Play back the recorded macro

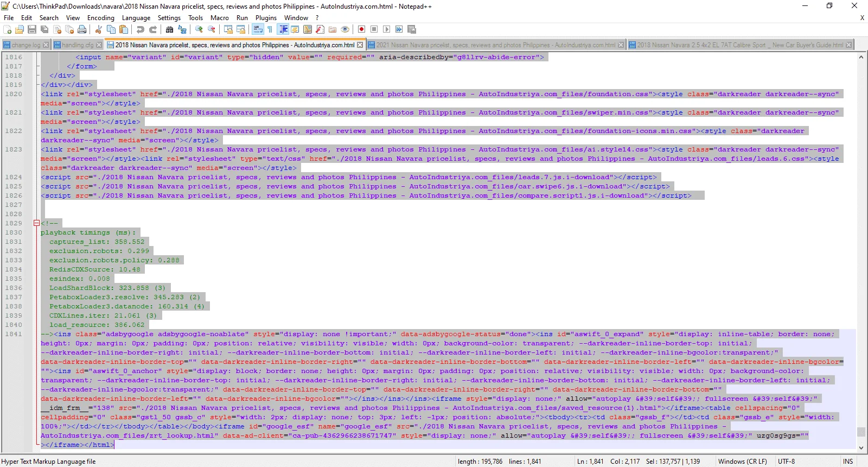pos(387,29)
